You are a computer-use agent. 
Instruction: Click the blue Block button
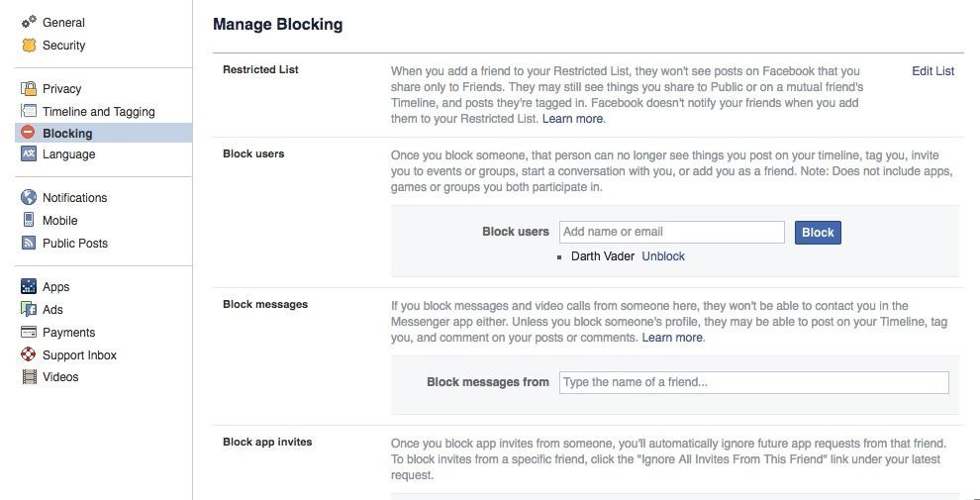818,233
